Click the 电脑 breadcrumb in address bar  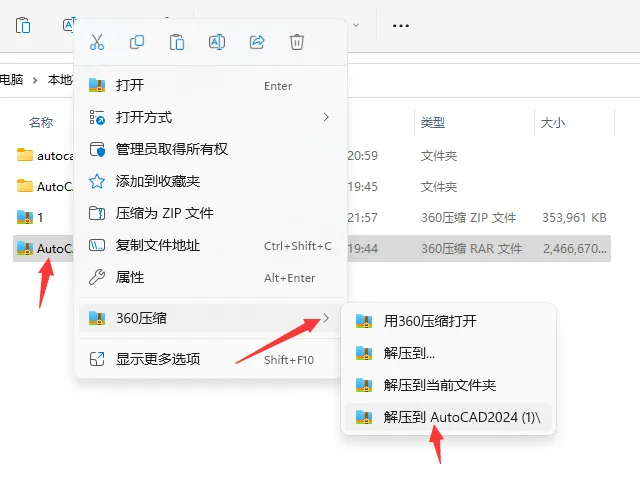tap(11, 79)
